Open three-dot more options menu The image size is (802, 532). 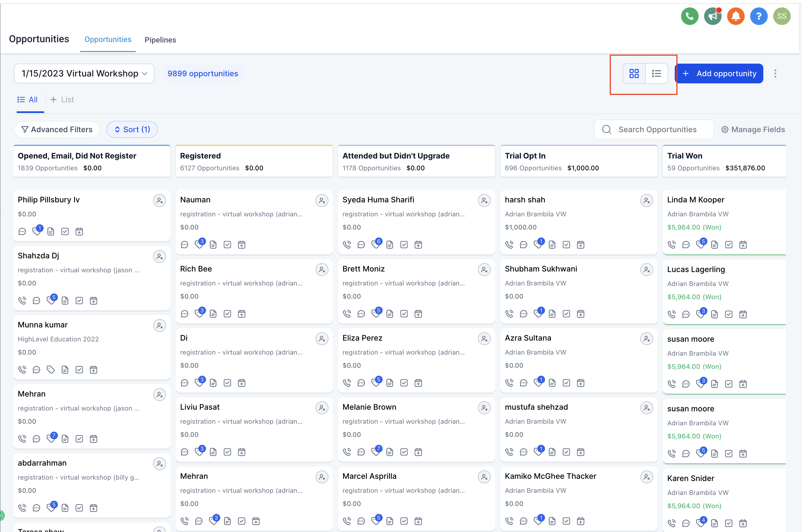(775, 73)
